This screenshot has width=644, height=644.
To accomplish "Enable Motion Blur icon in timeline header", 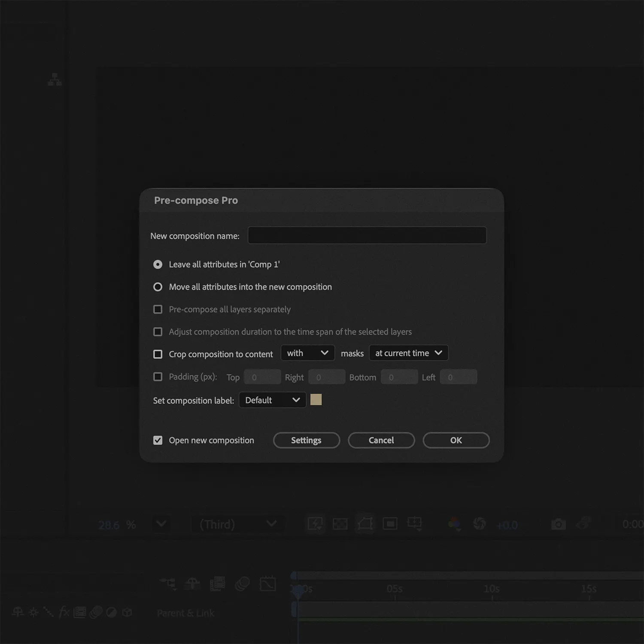I will tap(243, 584).
